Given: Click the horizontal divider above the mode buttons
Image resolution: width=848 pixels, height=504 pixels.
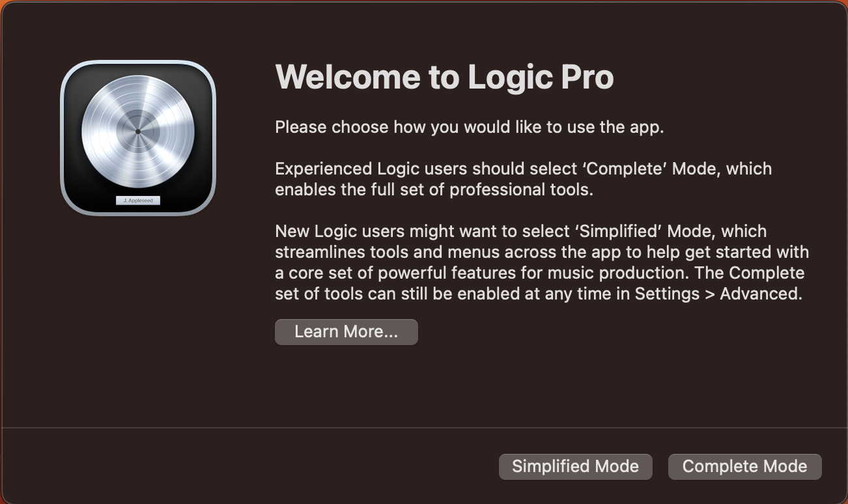Looking at the screenshot, I should [424, 428].
